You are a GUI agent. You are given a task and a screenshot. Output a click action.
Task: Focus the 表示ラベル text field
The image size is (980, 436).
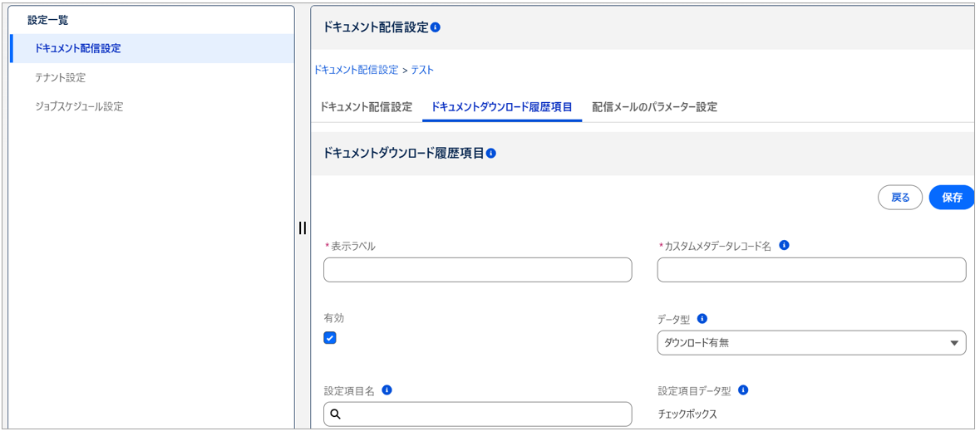tap(477, 270)
